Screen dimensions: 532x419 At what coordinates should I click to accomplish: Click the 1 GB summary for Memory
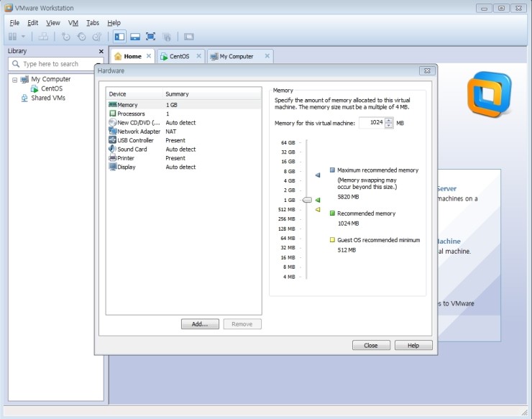(x=171, y=105)
